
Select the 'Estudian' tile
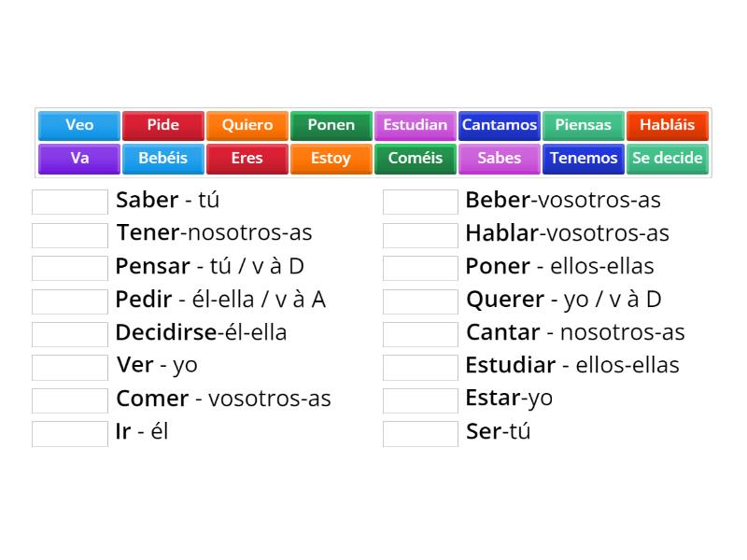point(415,125)
